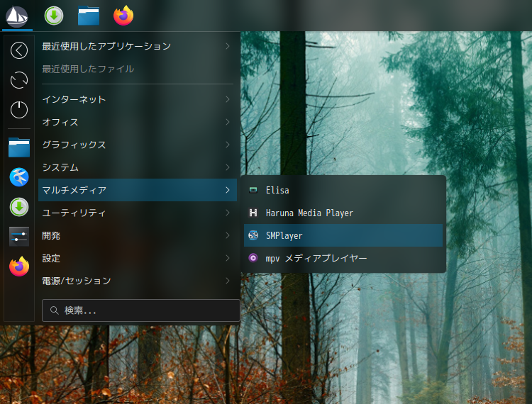The width and height of the screenshot is (532, 404).
Task: Expand chevron beside グラフィックス
Action: coord(228,145)
